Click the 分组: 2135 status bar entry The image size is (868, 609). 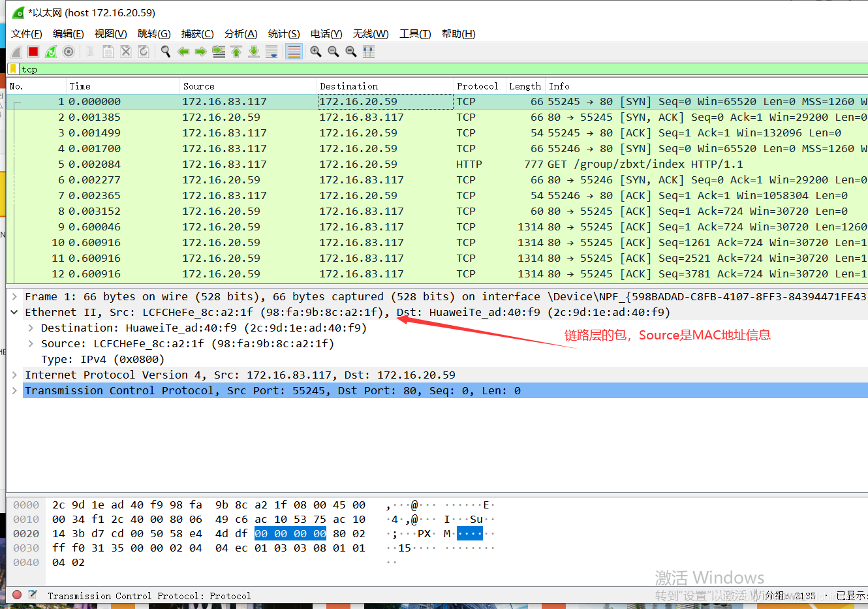click(790, 595)
